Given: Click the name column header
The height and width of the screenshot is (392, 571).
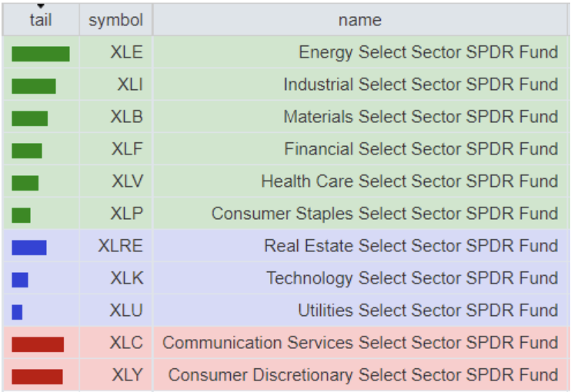Looking at the screenshot, I should [x=359, y=21].
